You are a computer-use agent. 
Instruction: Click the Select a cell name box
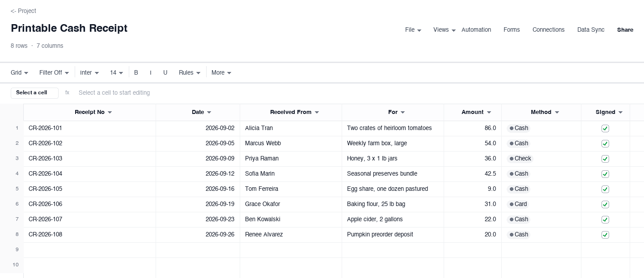pos(34,93)
